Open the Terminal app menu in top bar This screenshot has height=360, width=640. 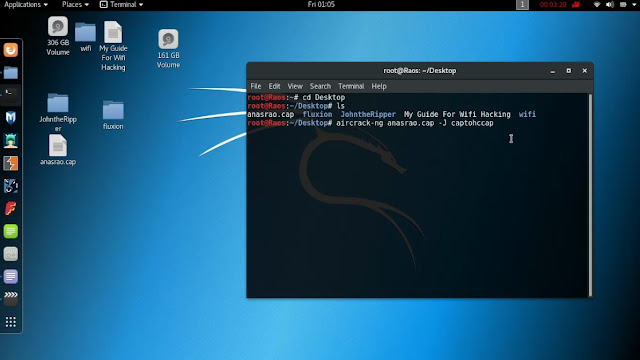(x=122, y=4)
